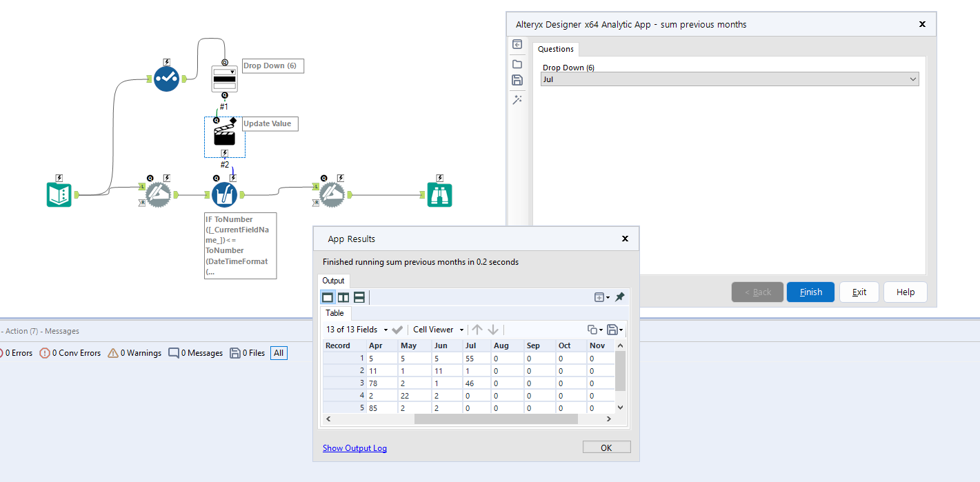Click the wand icon in app sidebar
The width and height of the screenshot is (980, 482).
coord(517,99)
